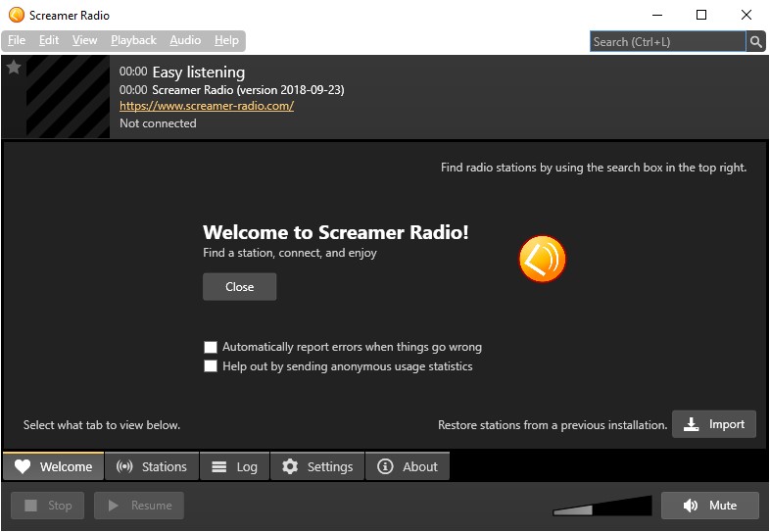Switch to the Log tab

235,466
